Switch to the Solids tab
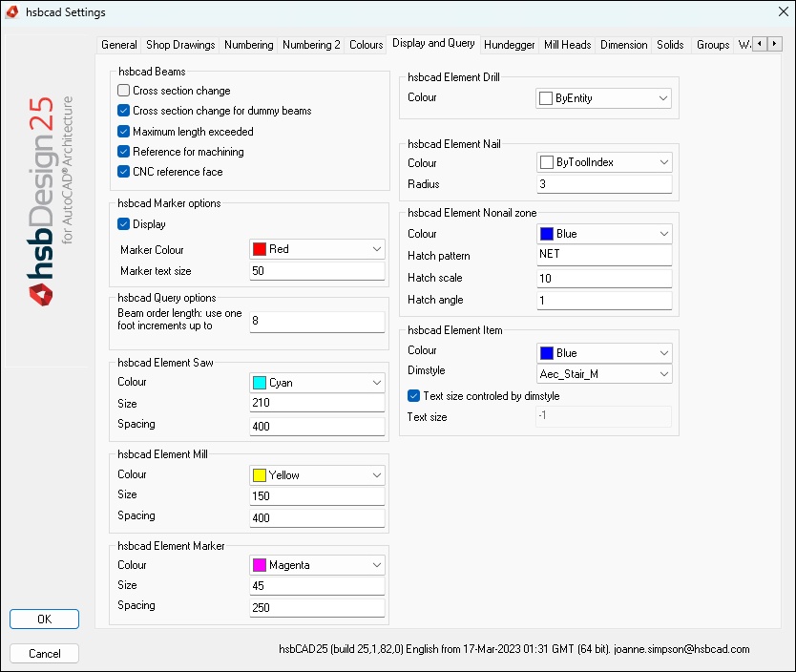796x672 pixels. point(670,45)
